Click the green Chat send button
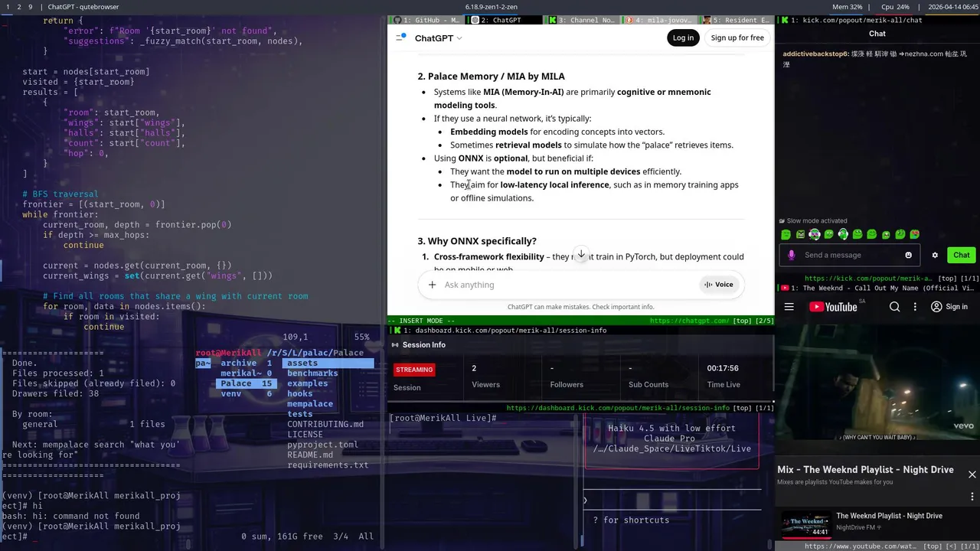 tap(962, 255)
